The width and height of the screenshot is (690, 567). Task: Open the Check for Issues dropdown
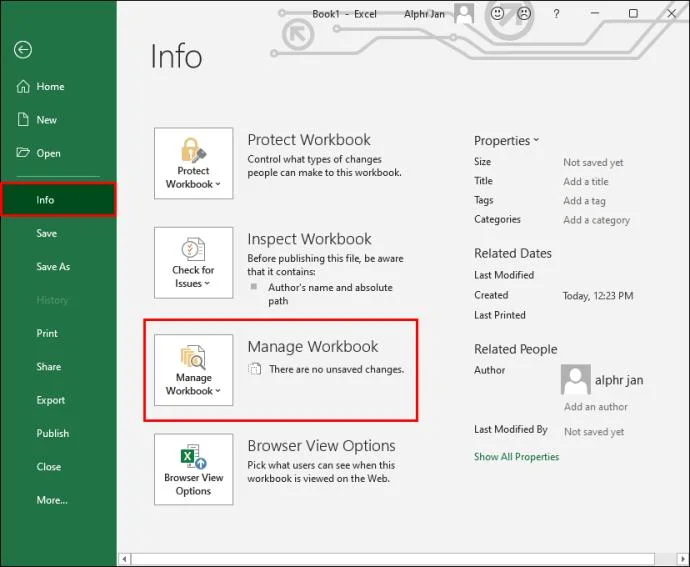pos(194,263)
